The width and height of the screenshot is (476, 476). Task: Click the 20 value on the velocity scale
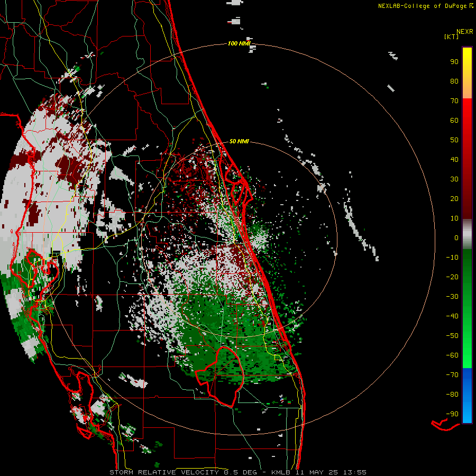454,198
